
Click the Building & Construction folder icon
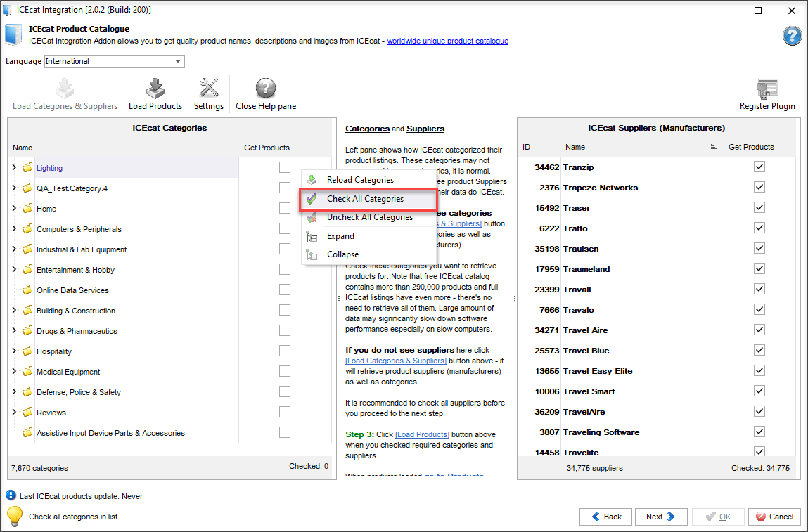pyautogui.click(x=27, y=310)
